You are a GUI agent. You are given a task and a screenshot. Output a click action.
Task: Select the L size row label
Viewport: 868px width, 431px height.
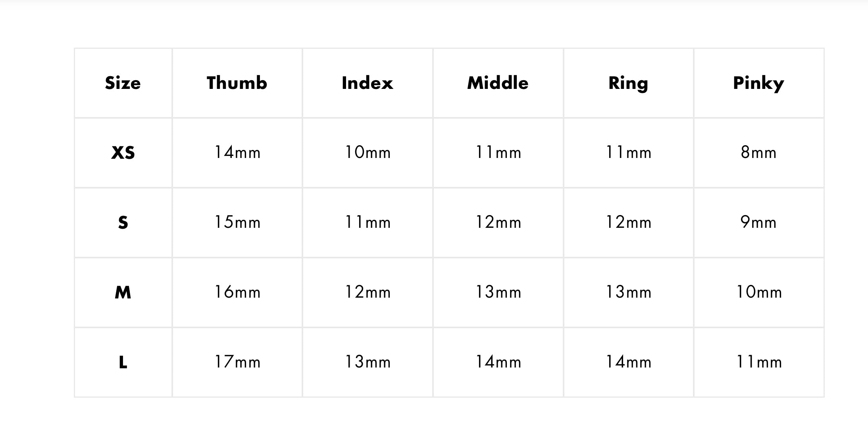click(x=123, y=362)
